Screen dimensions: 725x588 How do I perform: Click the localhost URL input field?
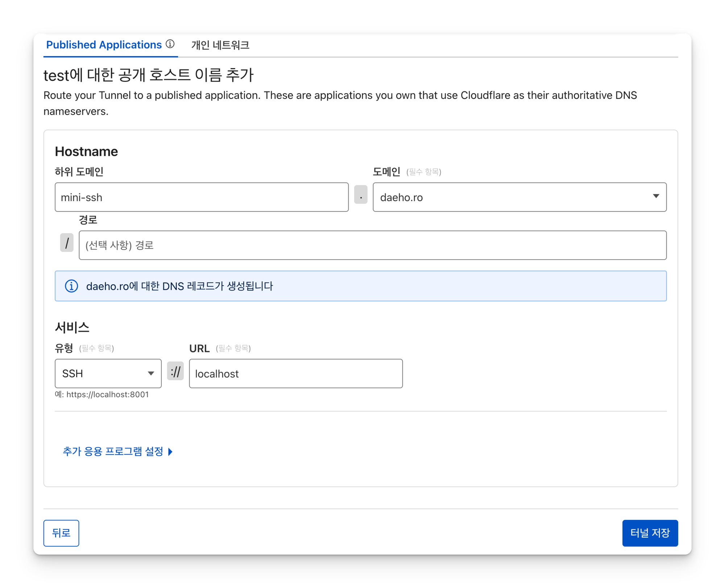296,374
